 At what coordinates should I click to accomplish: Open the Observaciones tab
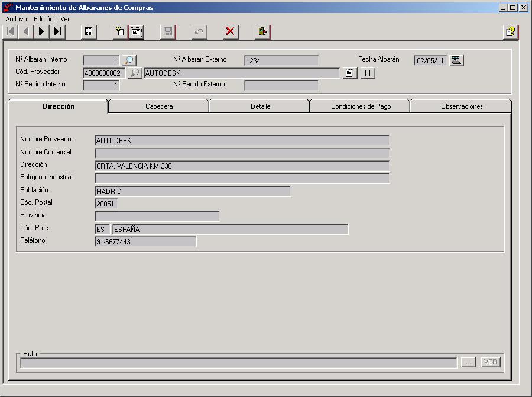(462, 106)
